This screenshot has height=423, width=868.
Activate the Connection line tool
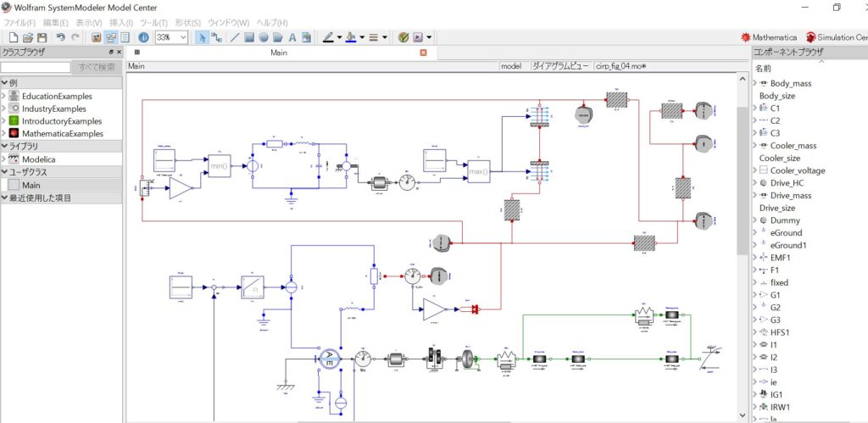pyautogui.click(x=216, y=37)
